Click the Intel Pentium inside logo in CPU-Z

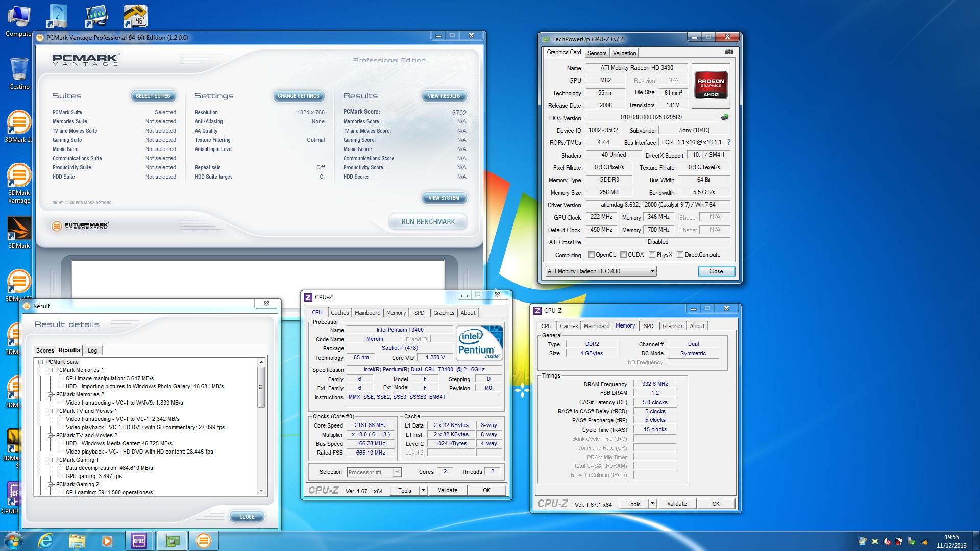click(x=479, y=342)
